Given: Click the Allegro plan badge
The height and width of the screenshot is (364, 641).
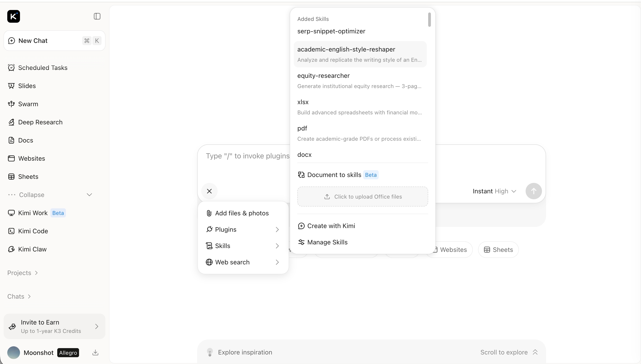Looking at the screenshot, I should tap(68, 353).
